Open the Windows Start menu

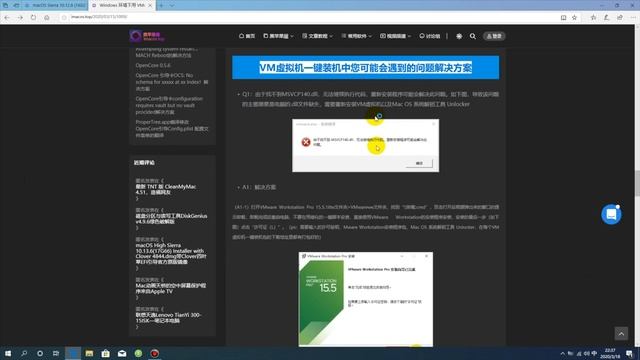coord(8,353)
